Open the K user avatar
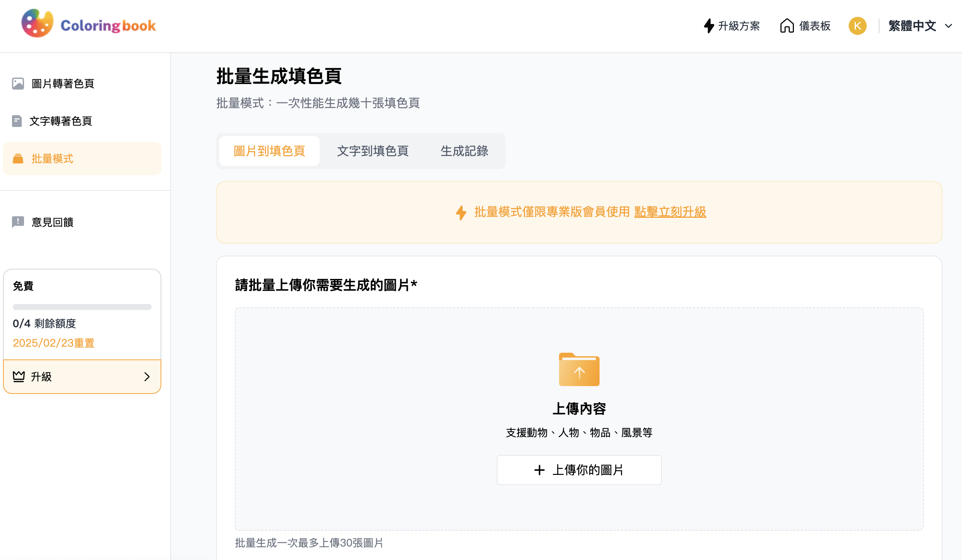This screenshot has width=962, height=560. coord(857,26)
